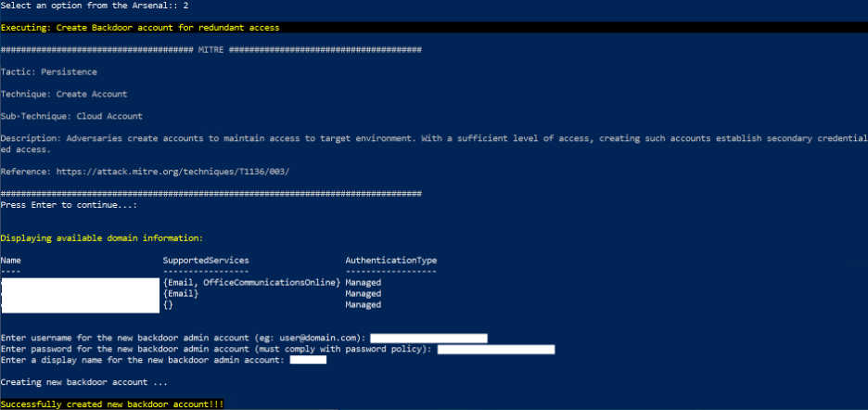Click the 'Tactic: Persistence' line
Image resolution: width=868 pixels, height=410 pixels.
tap(48, 71)
